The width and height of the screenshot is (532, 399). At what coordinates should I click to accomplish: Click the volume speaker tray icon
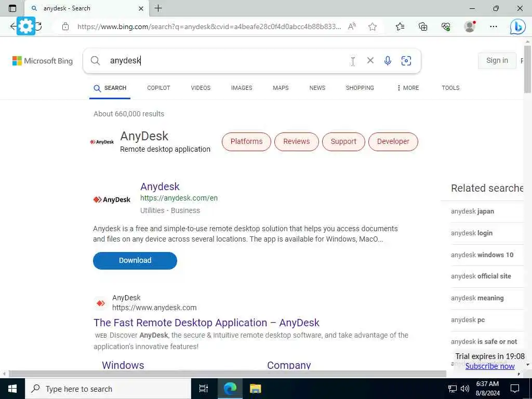coord(464,389)
